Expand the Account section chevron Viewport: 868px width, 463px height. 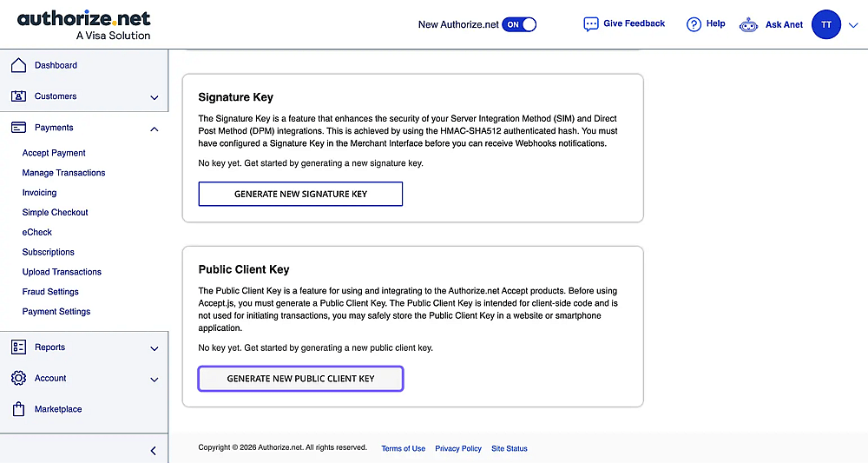(x=155, y=380)
